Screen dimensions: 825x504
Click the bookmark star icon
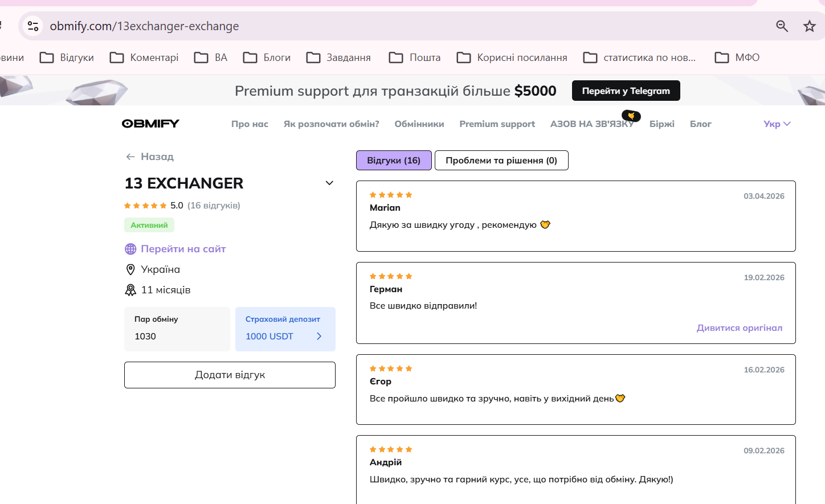click(x=809, y=26)
